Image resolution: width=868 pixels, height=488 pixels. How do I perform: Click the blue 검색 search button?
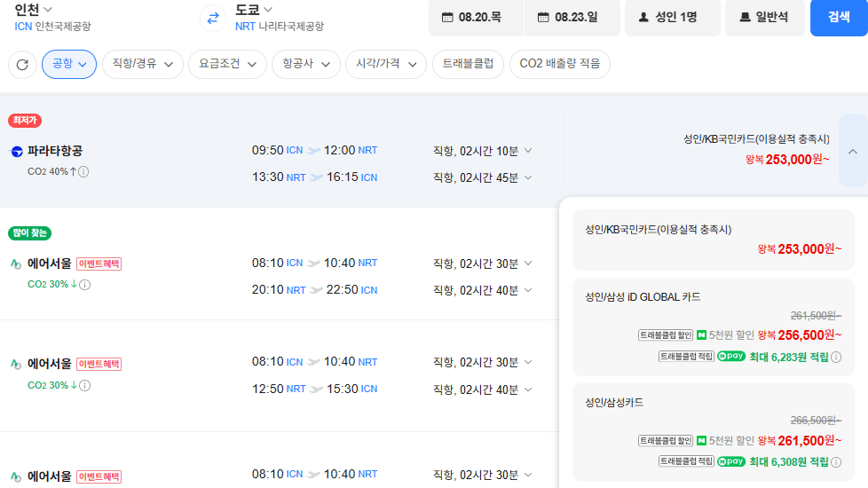pyautogui.click(x=839, y=18)
